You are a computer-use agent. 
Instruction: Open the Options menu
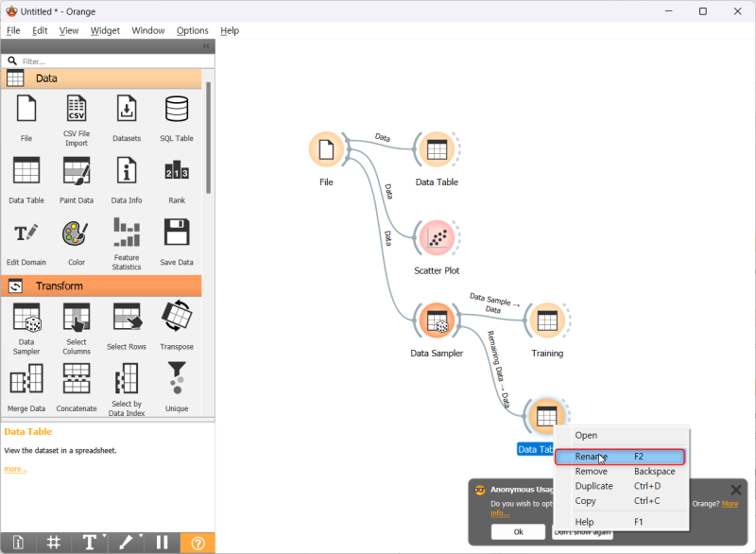(x=193, y=30)
